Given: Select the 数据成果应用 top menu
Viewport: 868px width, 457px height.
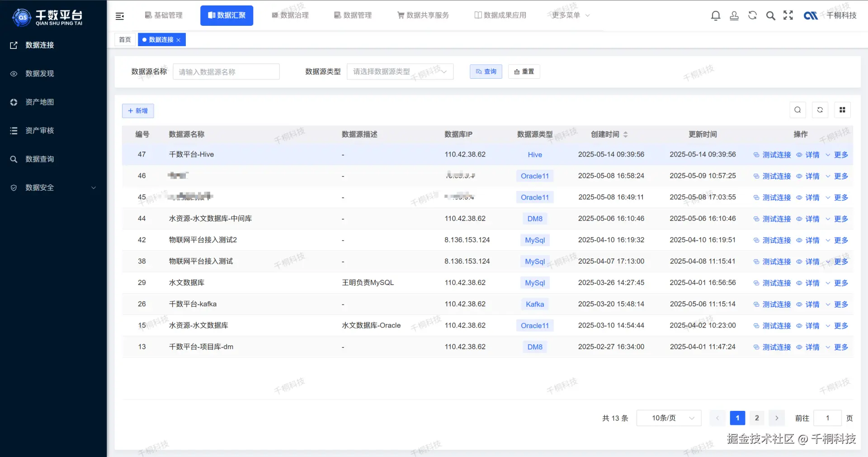Looking at the screenshot, I should pyautogui.click(x=500, y=15).
